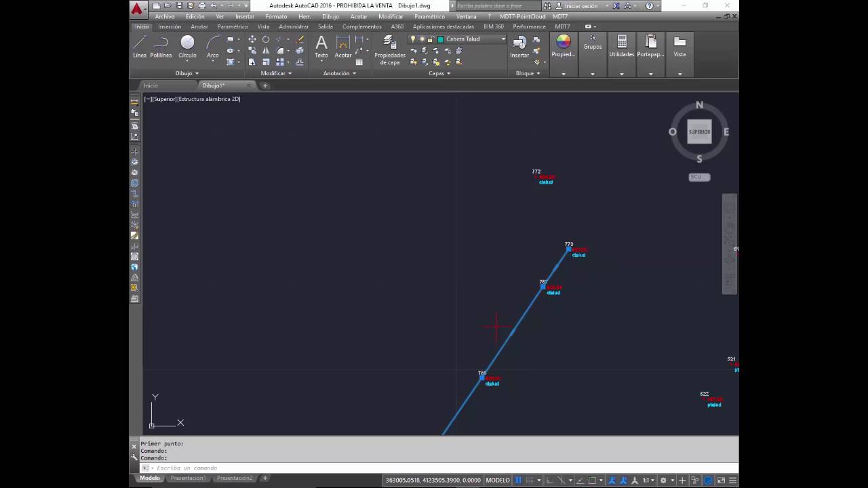Select the Polilínea tool

point(161,47)
